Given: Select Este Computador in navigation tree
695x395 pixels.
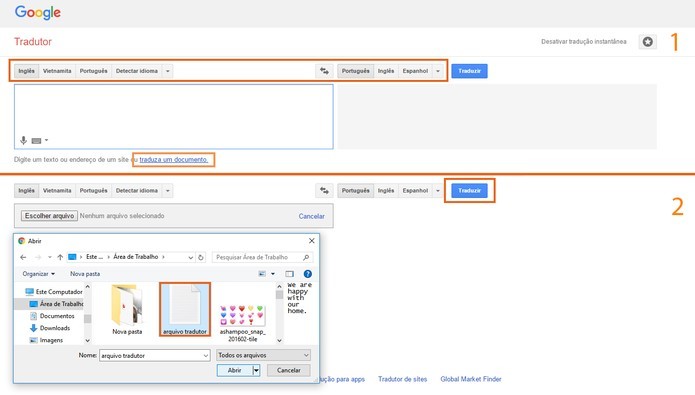Looking at the screenshot, I should point(54,292).
